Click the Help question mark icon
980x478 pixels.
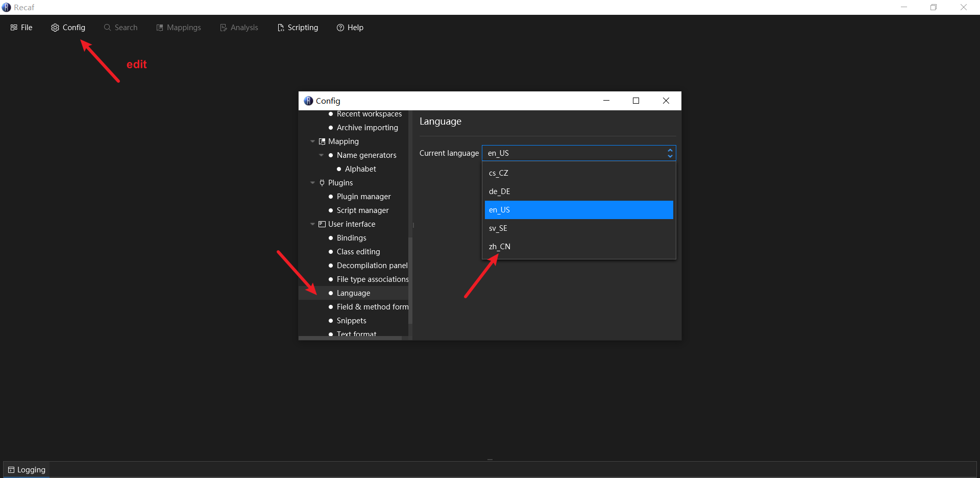tap(340, 28)
